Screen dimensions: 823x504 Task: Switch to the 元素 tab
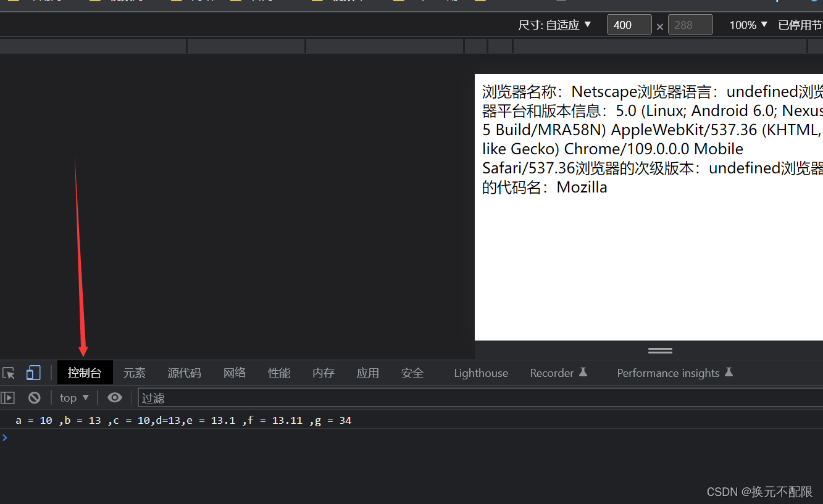tap(134, 373)
